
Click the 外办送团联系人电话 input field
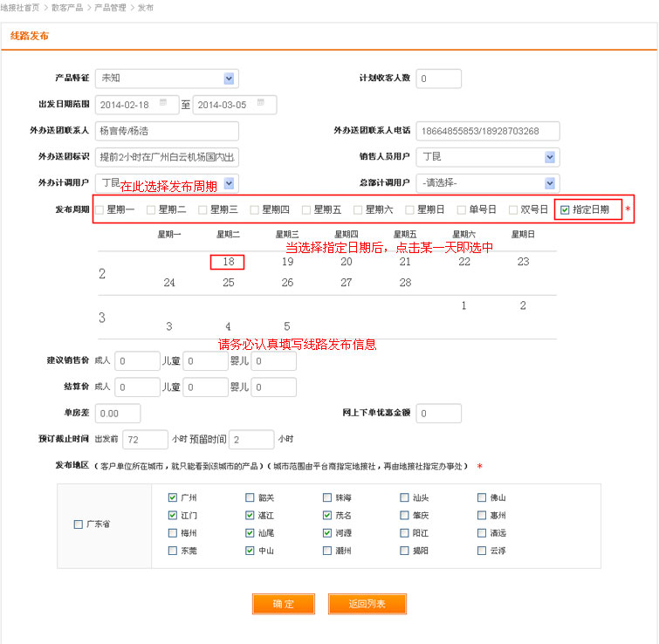pyautogui.click(x=487, y=131)
